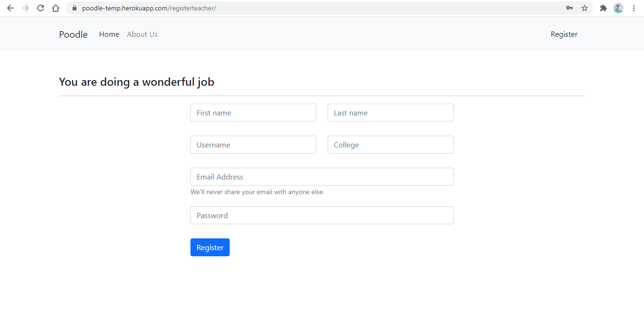Click the First name field
644x326 pixels.
coord(253,113)
